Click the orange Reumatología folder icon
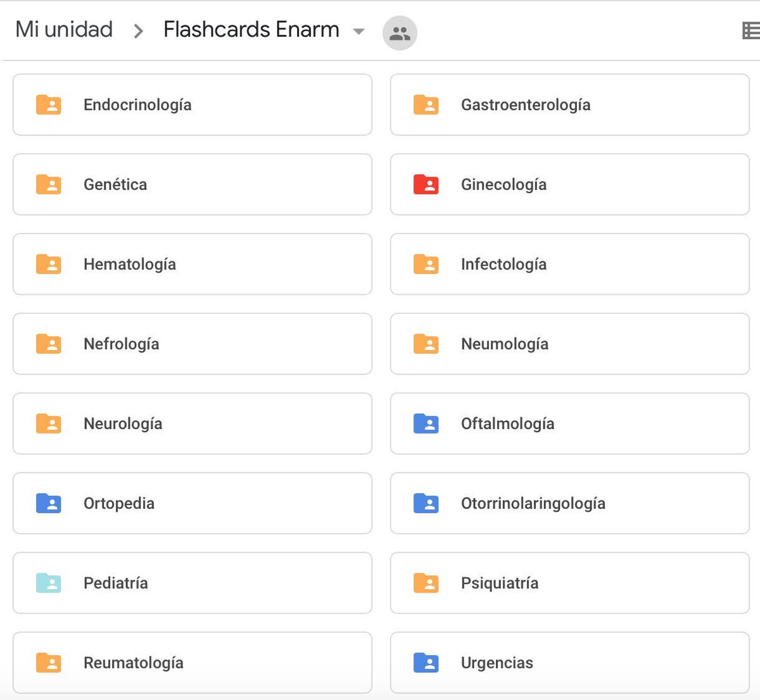760x700 pixels. click(x=49, y=663)
